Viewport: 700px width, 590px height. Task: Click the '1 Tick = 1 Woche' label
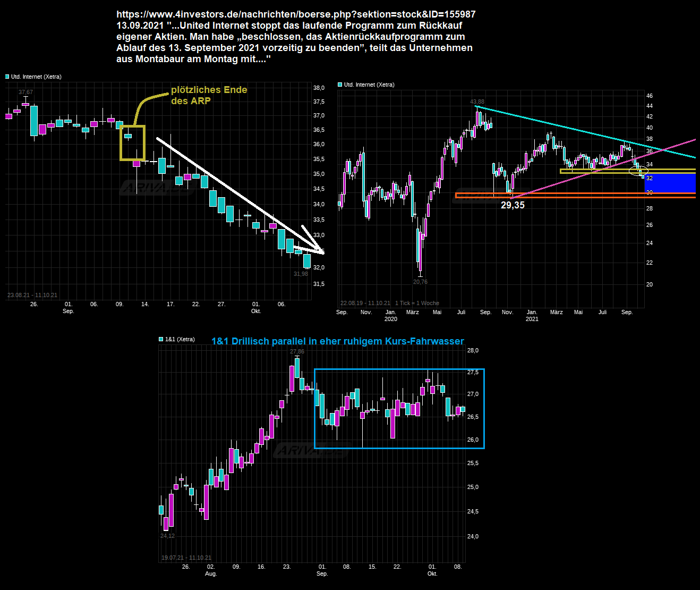click(417, 303)
